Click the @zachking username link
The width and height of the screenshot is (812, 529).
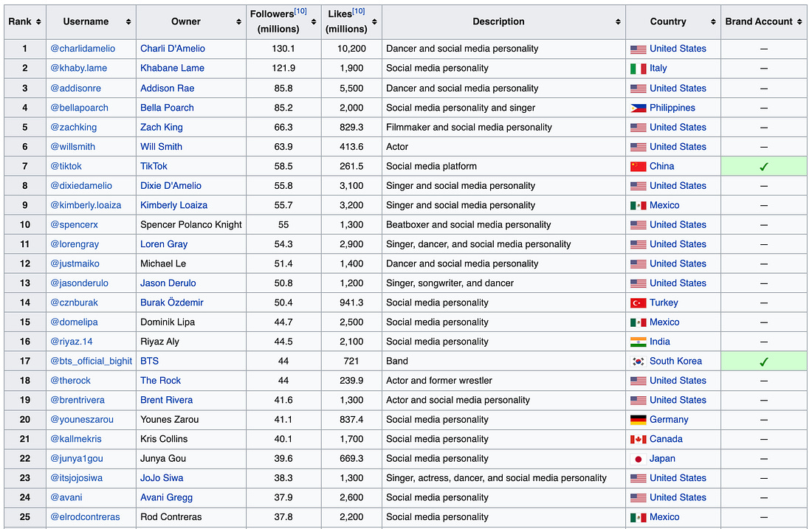[74, 128]
